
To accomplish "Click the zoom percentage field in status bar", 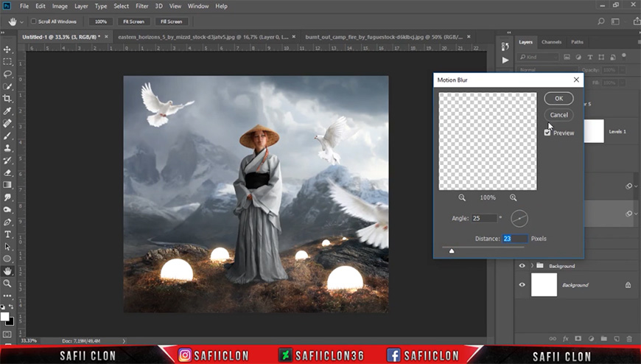I will pos(29,340).
